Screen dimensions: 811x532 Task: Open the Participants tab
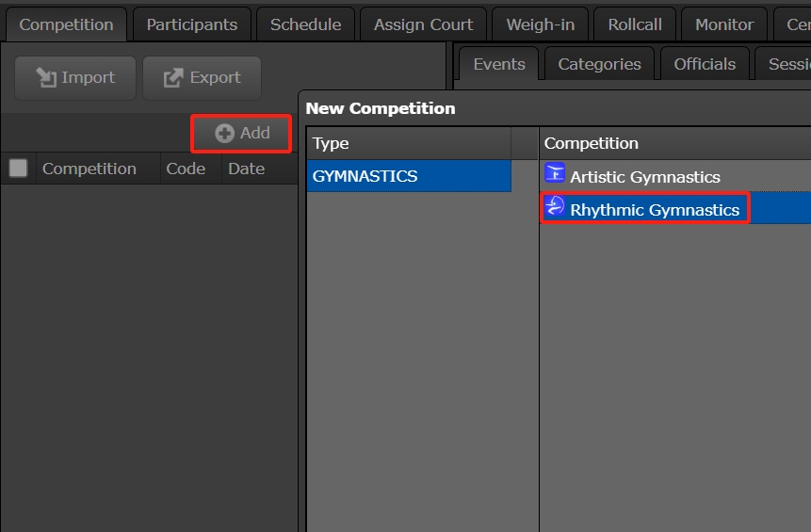(191, 24)
